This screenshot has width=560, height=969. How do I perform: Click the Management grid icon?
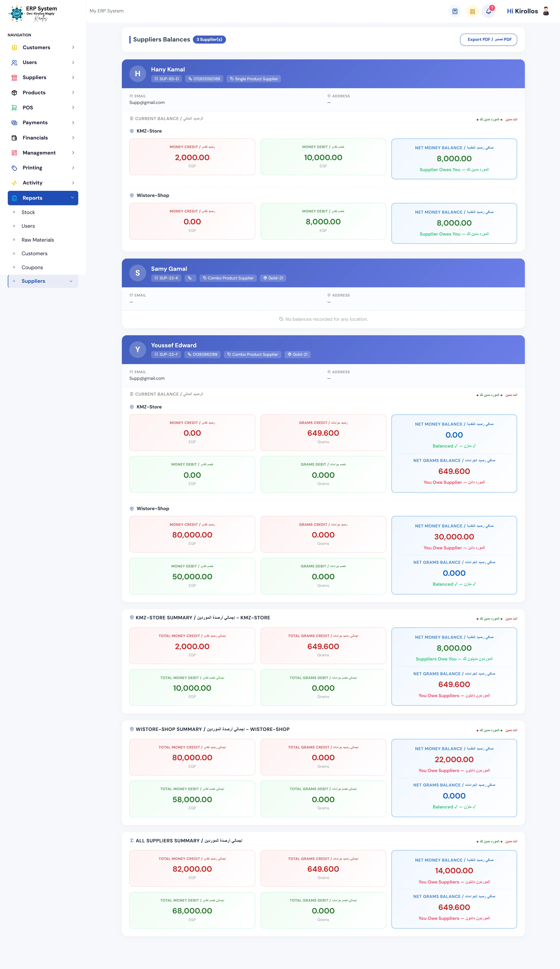click(14, 153)
